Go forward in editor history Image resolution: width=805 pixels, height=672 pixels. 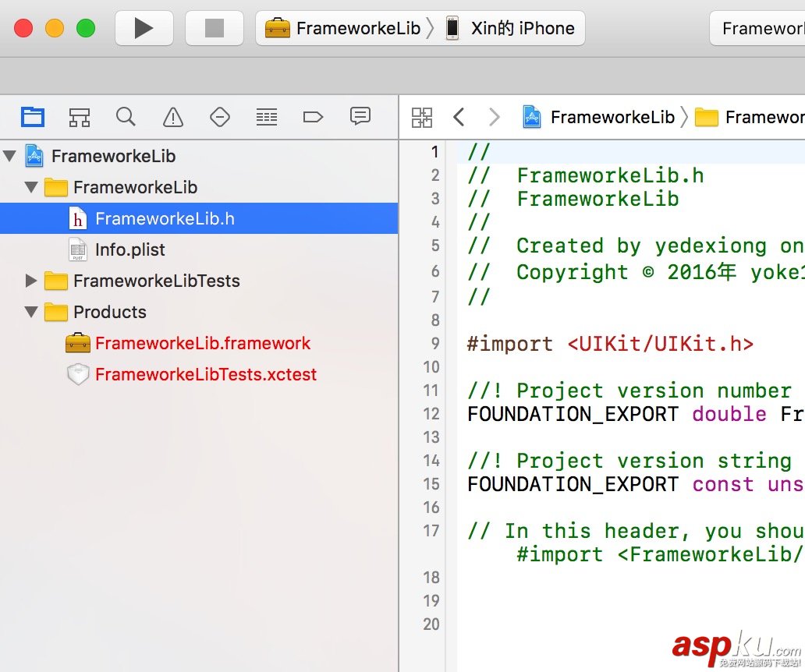(x=494, y=118)
